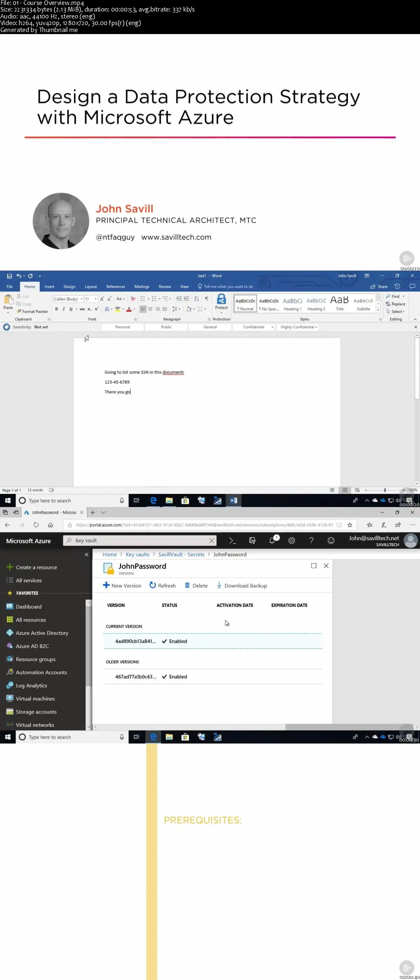Click the Word icon on the taskbar

pos(233,500)
